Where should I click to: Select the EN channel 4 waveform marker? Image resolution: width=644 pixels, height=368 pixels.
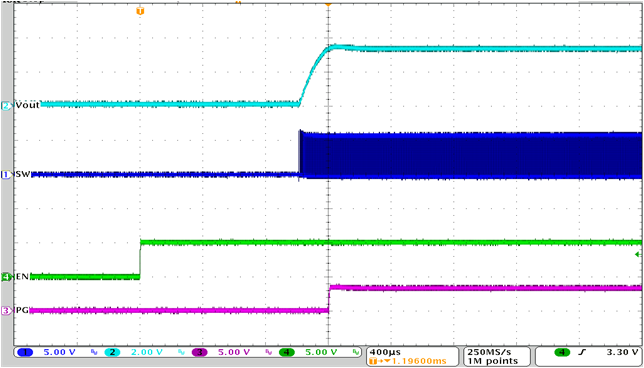(x=7, y=277)
